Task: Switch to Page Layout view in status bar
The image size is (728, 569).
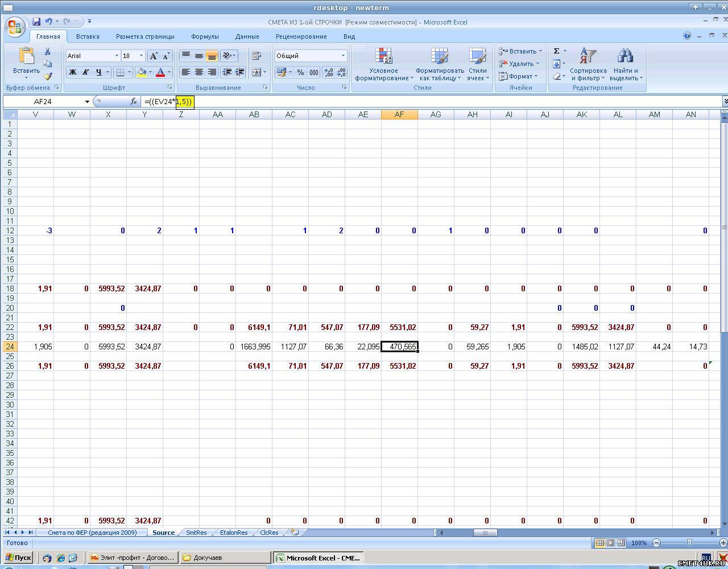Action: 610,543
